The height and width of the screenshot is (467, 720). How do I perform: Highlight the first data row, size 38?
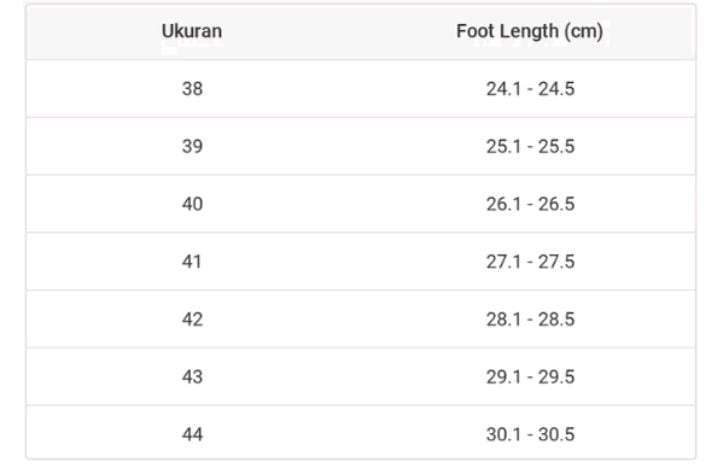[x=360, y=89]
